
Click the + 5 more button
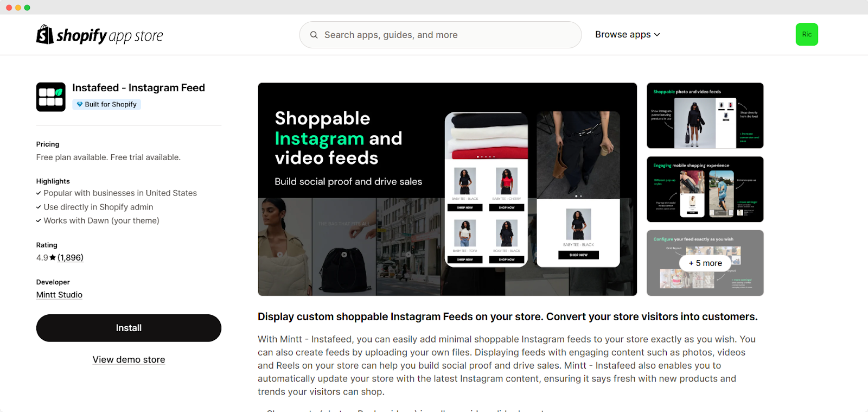tap(705, 263)
